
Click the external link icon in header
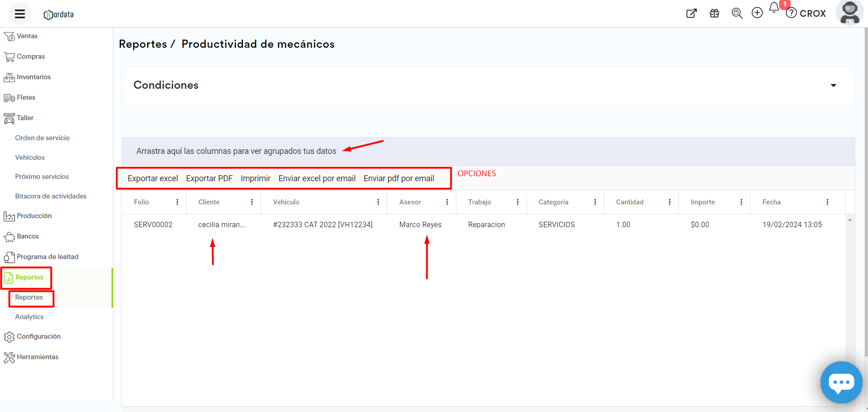691,13
